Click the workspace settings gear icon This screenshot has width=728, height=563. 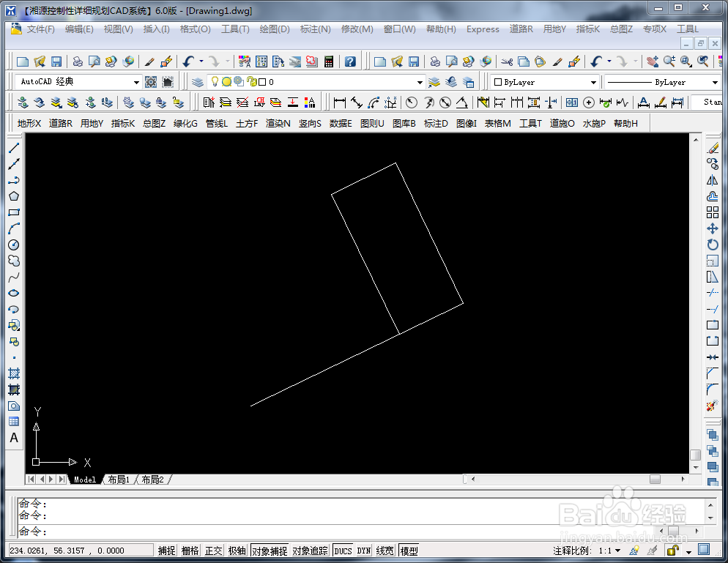[x=151, y=82]
